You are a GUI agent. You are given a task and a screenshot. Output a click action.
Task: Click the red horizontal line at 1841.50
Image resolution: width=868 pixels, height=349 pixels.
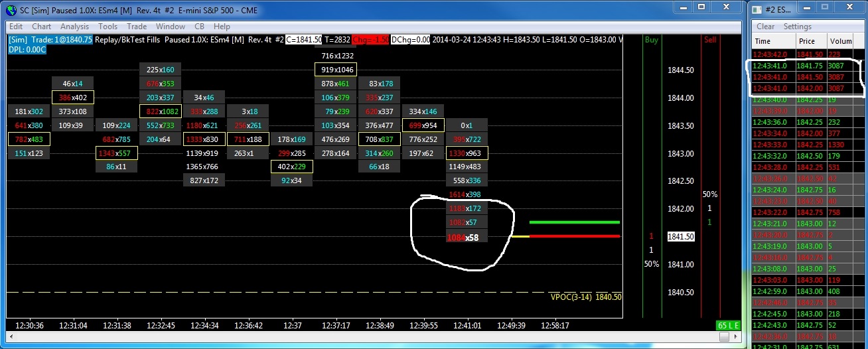574,236
